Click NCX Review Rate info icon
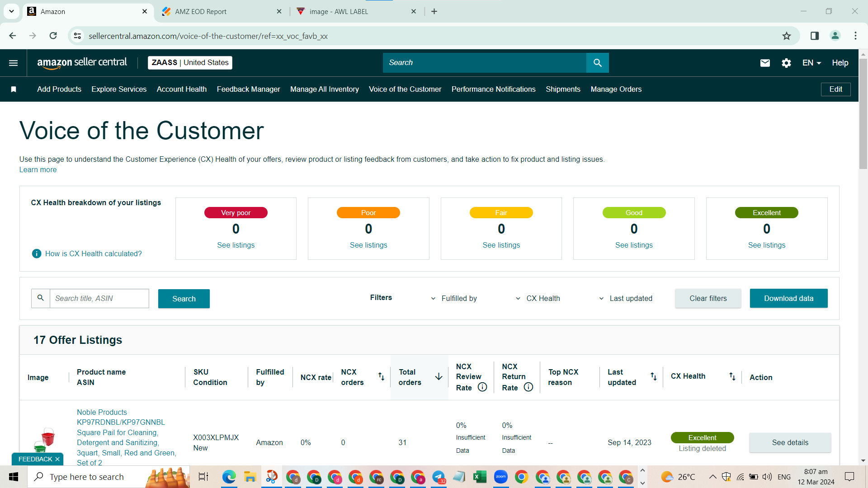Viewport: 868px width, 488px height. (x=482, y=387)
